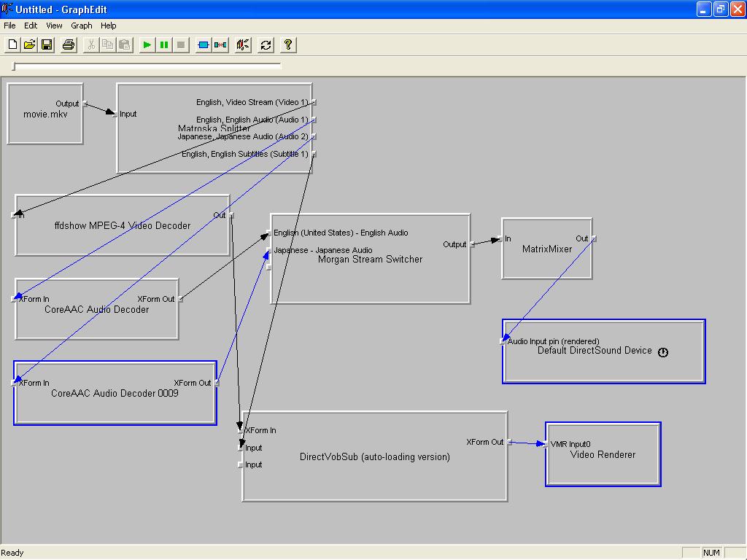Print the filter graph
The width and height of the screenshot is (747, 560).
point(69,44)
